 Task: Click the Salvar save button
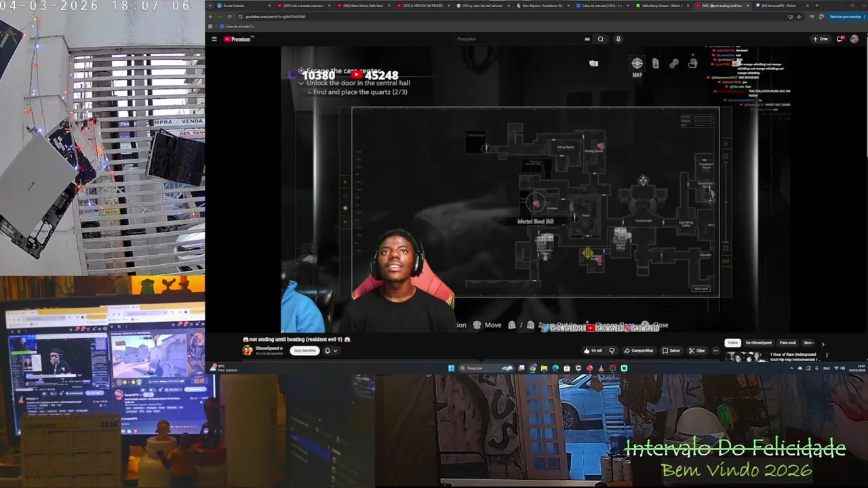pyautogui.click(x=671, y=350)
